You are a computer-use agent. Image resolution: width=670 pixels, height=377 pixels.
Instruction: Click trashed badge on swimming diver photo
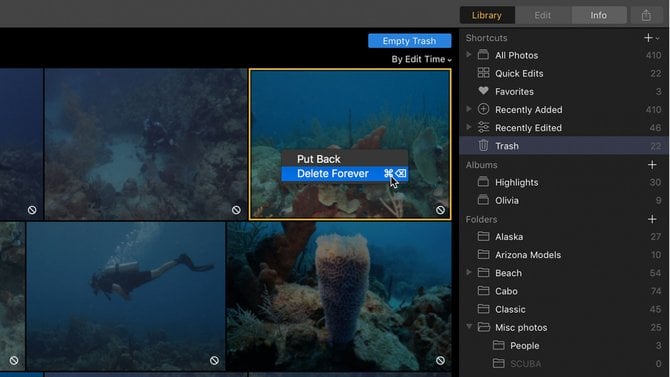214,360
